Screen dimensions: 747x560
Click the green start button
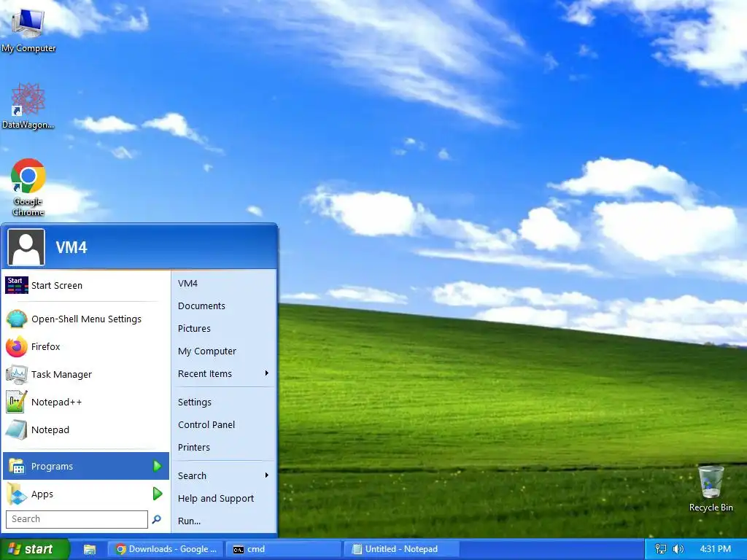pyautogui.click(x=35, y=549)
